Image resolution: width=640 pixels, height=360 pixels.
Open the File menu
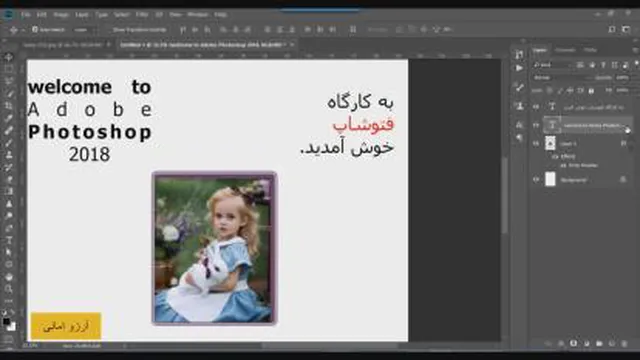point(26,14)
